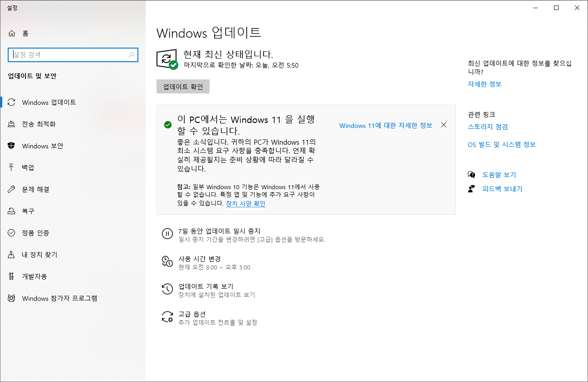Click the clock icon for 사용 시간 변경
The height and width of the screenshot is (382, 588).
167,262
